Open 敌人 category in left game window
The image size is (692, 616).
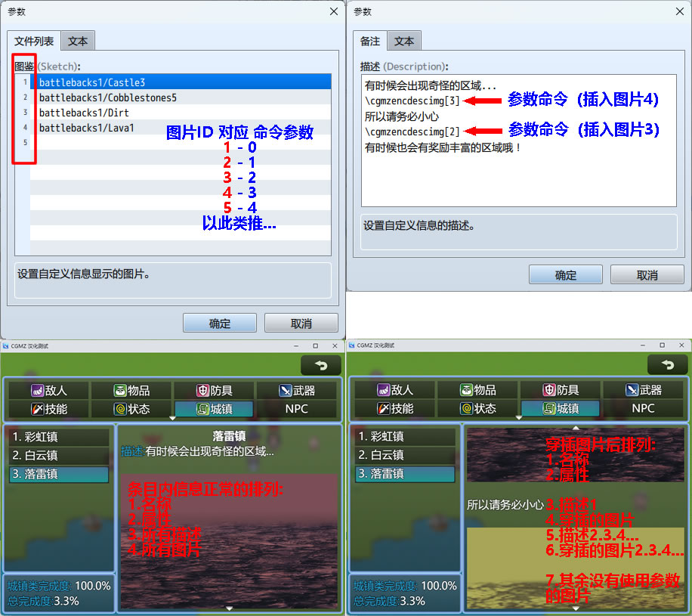49,390
